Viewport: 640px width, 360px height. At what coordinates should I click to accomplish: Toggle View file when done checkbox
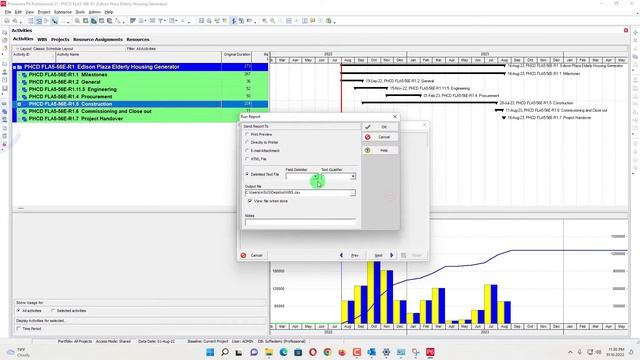[x=250, y=201]
